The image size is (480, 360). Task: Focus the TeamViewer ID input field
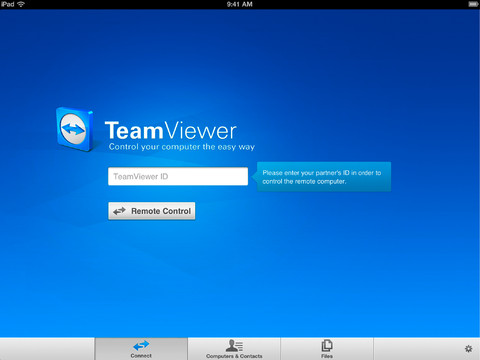[178, 176]
